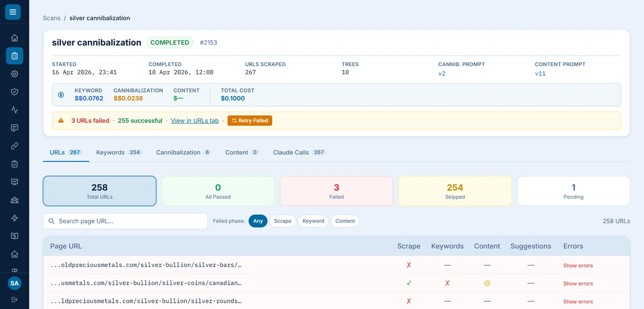The width and height of the screenshot is (644, 309).
Task: Click the dollar coin cost icon
Action: click(x=61, y=95)
